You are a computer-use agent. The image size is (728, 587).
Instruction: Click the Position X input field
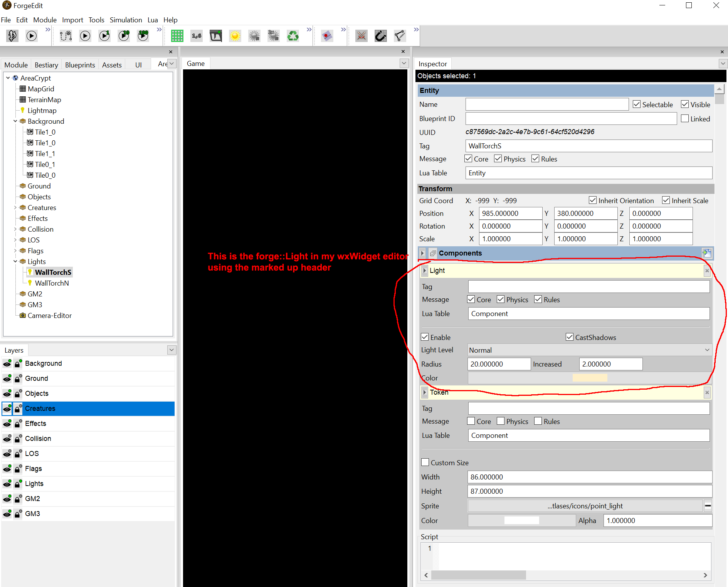(511, 213)
